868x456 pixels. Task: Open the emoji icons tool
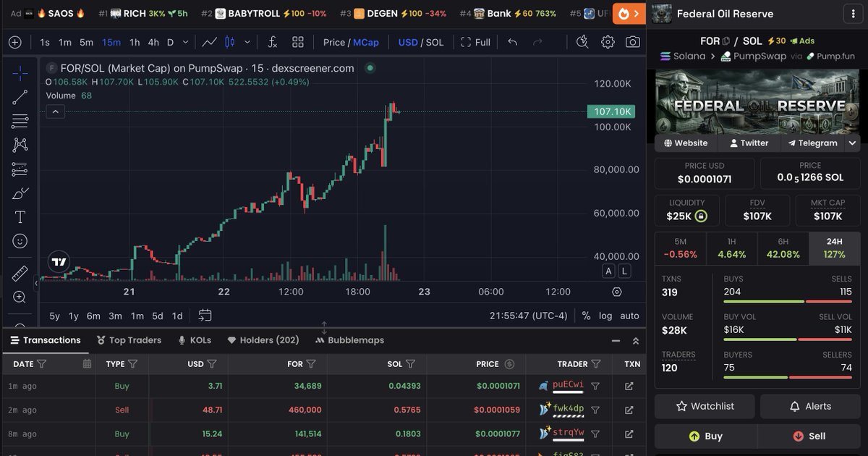coord(20,241)
